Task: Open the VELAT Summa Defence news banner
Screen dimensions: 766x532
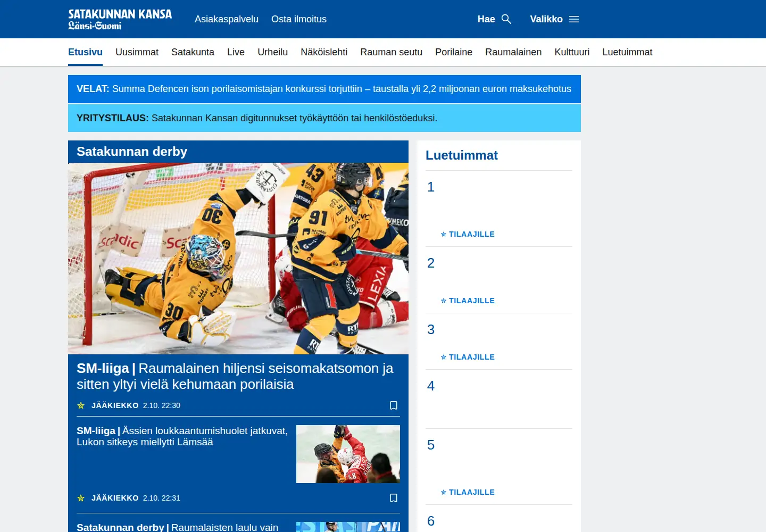Action: (x=324, y=89)
